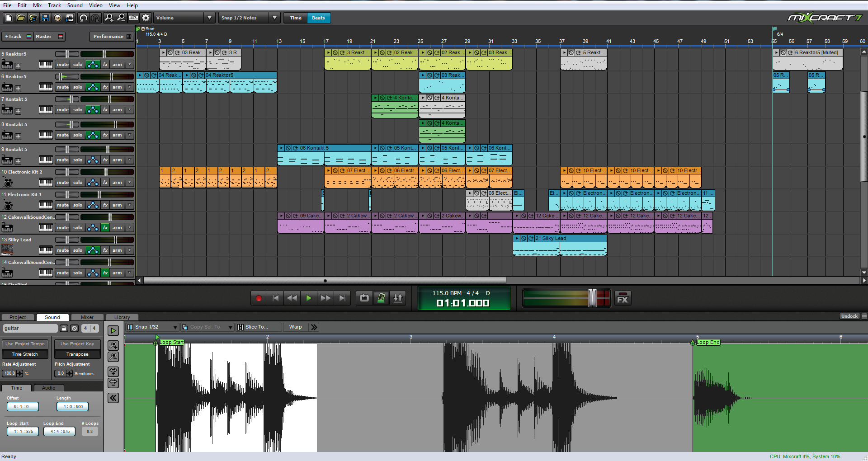Create a new project with the blank page icon
Image resolution: width=868 pixels, height=461 pixels.
click(8, 18)
